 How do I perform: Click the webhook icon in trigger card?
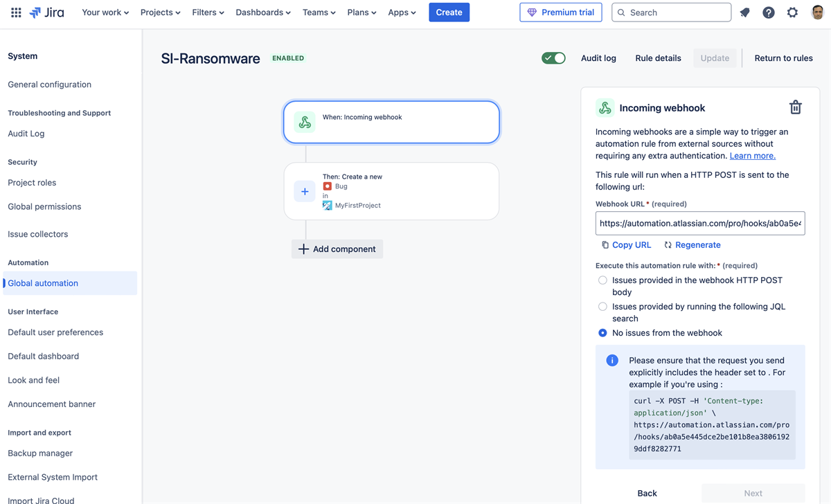pos(305,122)
